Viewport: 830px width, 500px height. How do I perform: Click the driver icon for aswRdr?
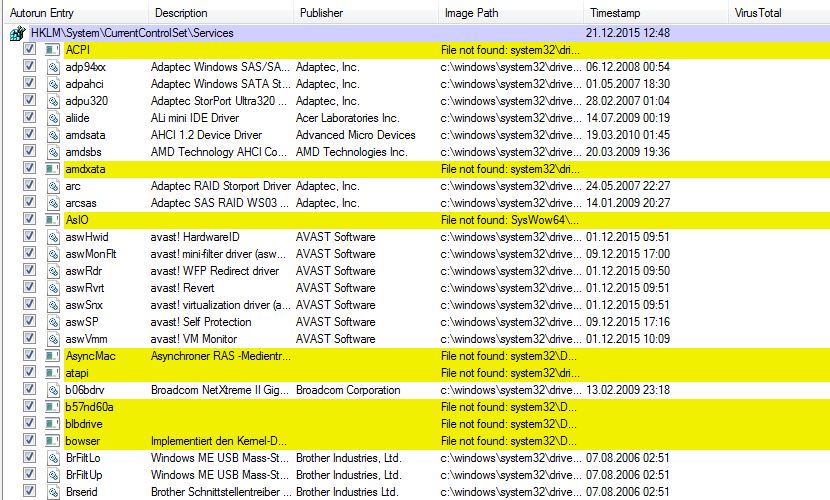[x=52, y=271]
